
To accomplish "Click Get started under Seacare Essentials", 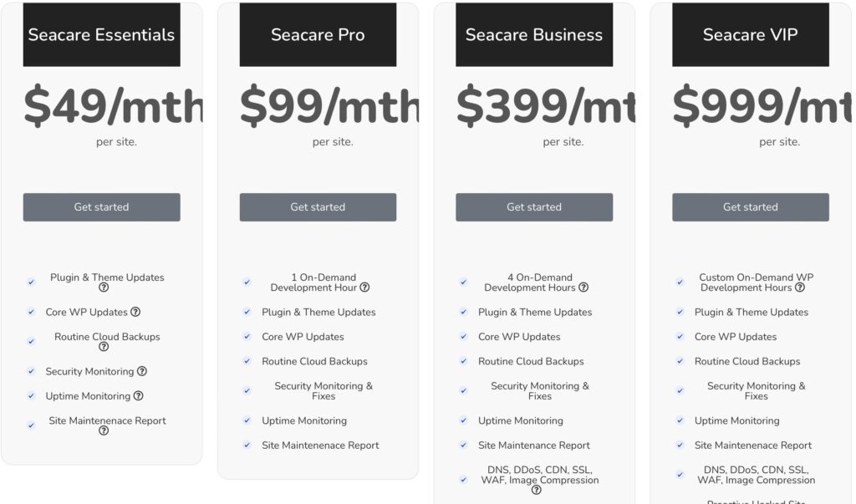I will point(101,207).
